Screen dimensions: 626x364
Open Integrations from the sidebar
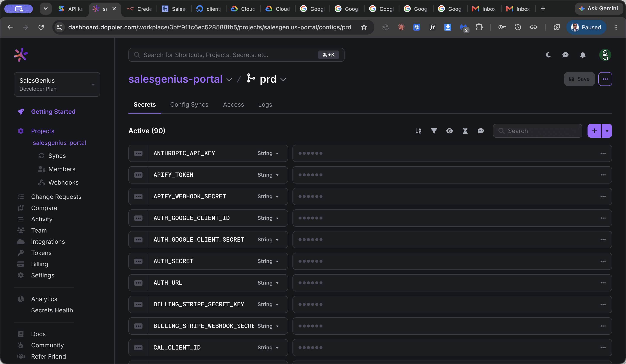pos(48,242)
